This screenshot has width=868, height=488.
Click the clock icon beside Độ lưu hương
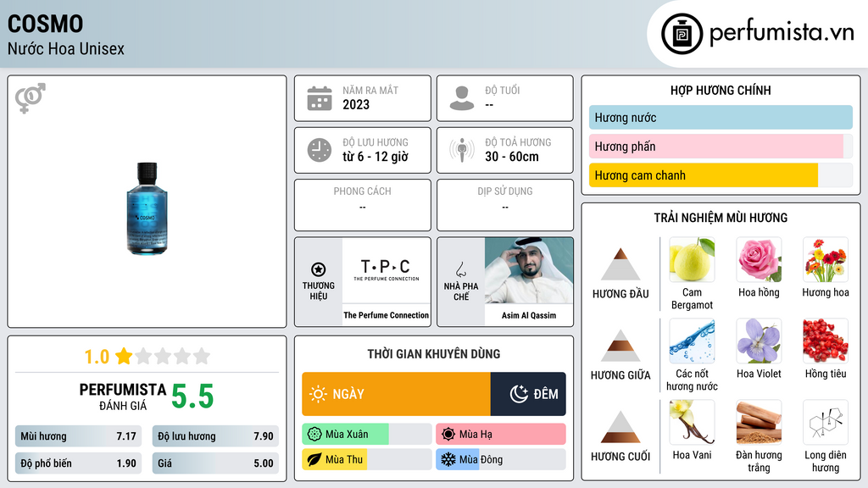(x=320, y=150)
